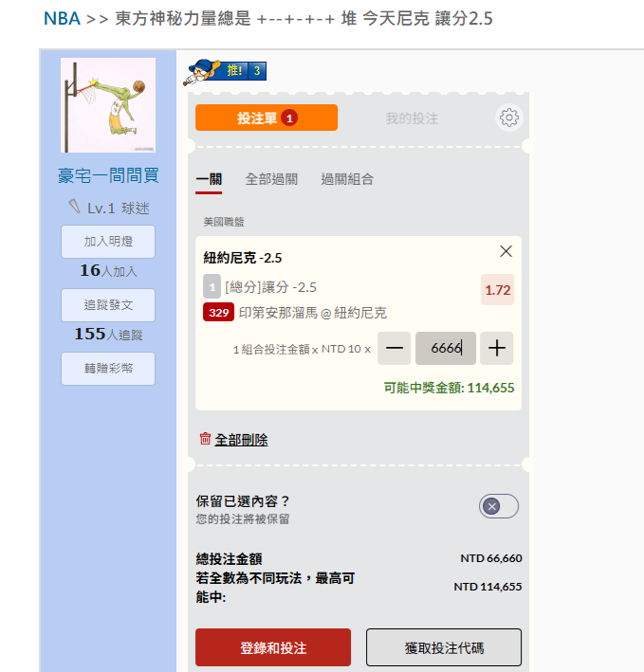Image resolution: width=644 pixels, height=672 pixels.
Task: Click the 轉贈彩幣 button
Action: [x=108, y=368]
